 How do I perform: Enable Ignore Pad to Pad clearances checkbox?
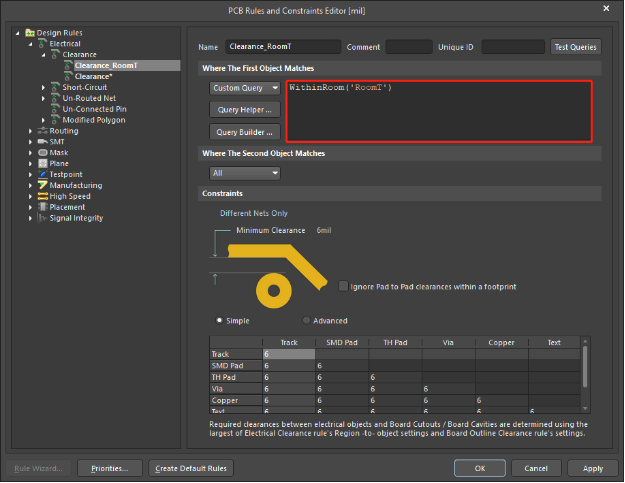tap(343, 286)
